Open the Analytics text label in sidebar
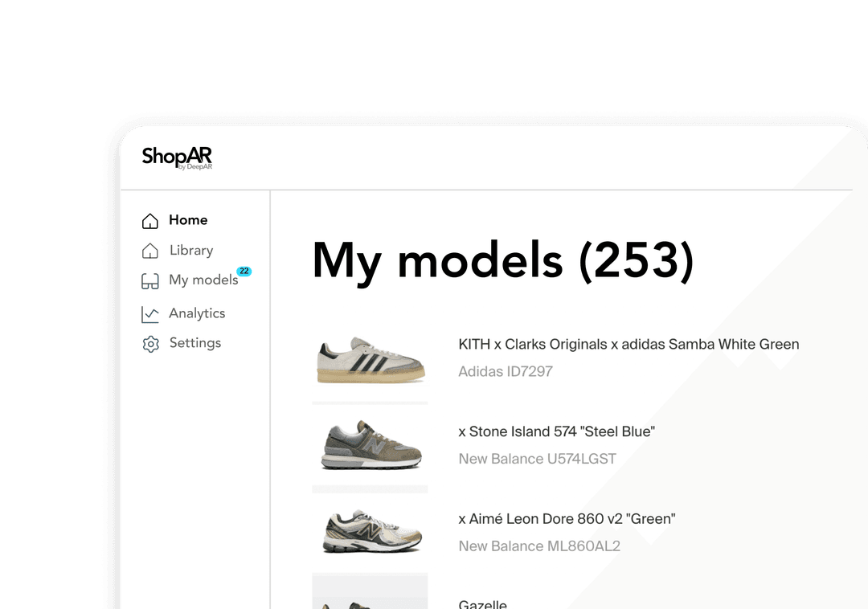868x609 pixels. click(197, 313)
